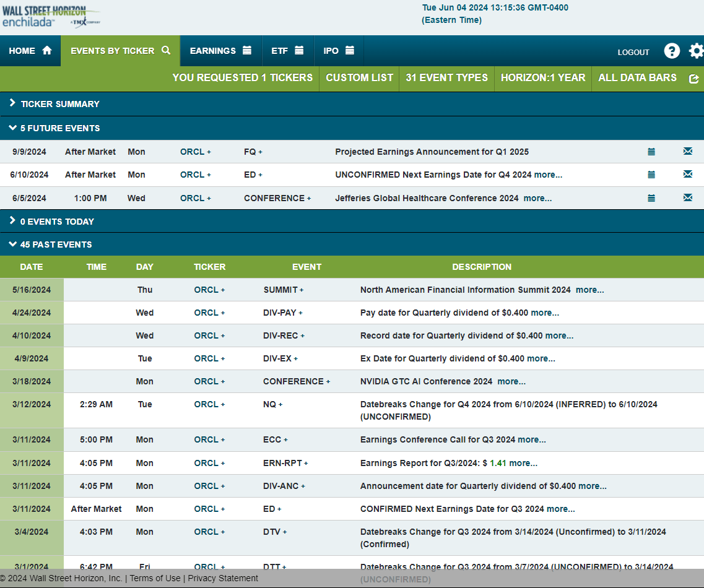Click the 5/16/2024 date cell
Viewport: 704px width, 588px height.
pyautogui.click(x=32, y=290)
